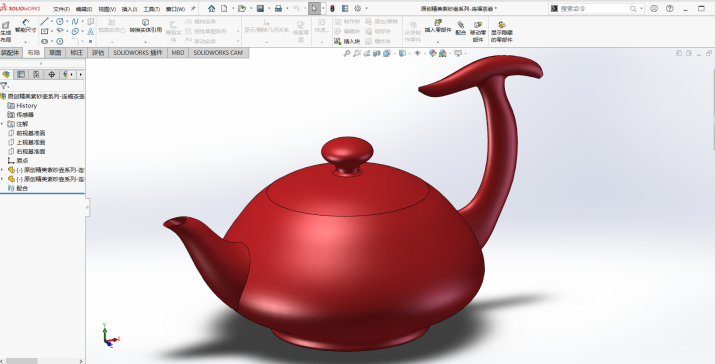Select the Spline sketch tool
This screenshot has height=364, width=715.
pos(75,21)
